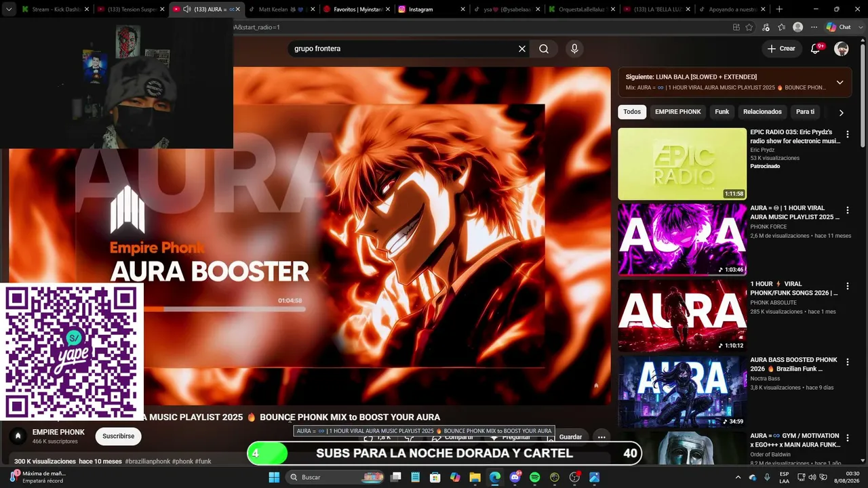Open the Windows Start menu
Viewport: 868px width, 488px height.
point(274,477)
